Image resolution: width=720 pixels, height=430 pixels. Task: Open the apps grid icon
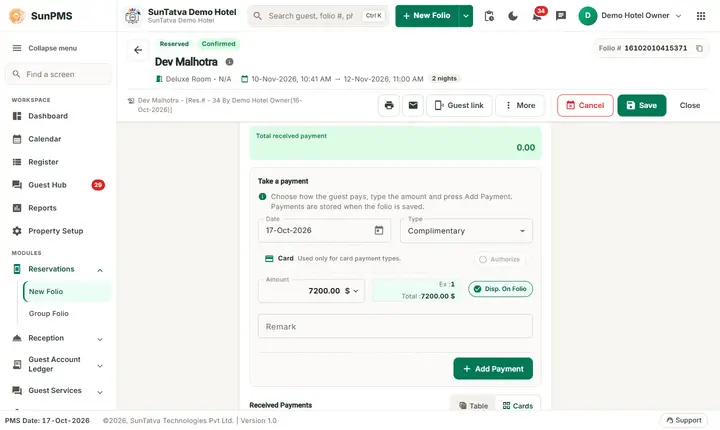pyautogui.click(x=701, y=16)
